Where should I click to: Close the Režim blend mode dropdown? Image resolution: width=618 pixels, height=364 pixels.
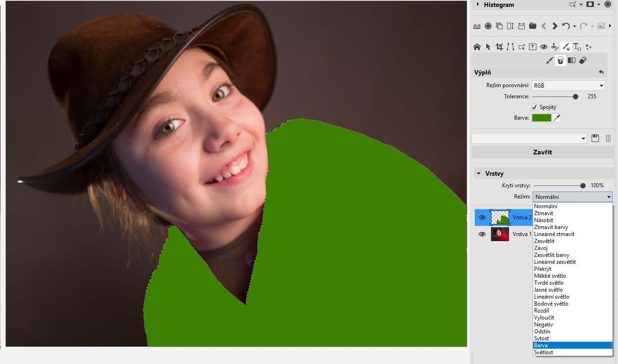pos(573,197)
